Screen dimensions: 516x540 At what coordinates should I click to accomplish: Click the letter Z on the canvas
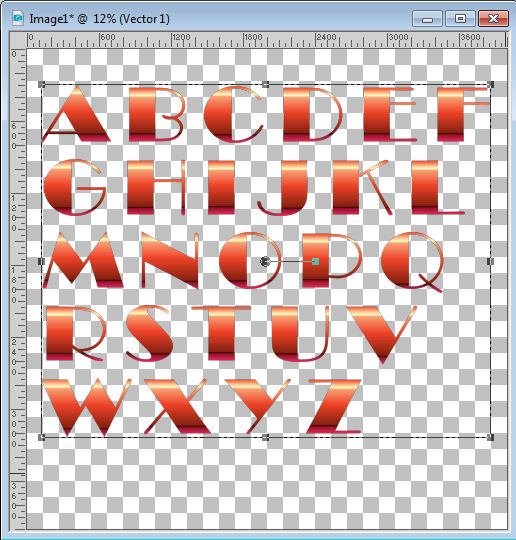(x=334, y=406)
